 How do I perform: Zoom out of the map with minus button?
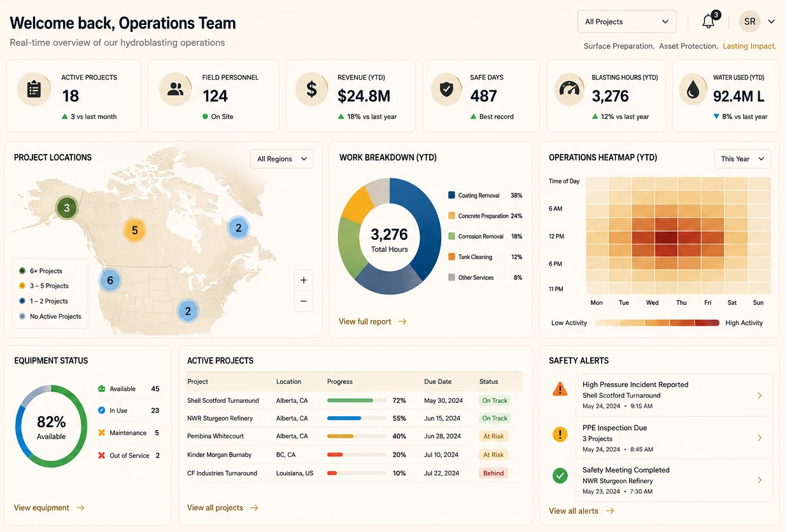click(x=304, y=301)
